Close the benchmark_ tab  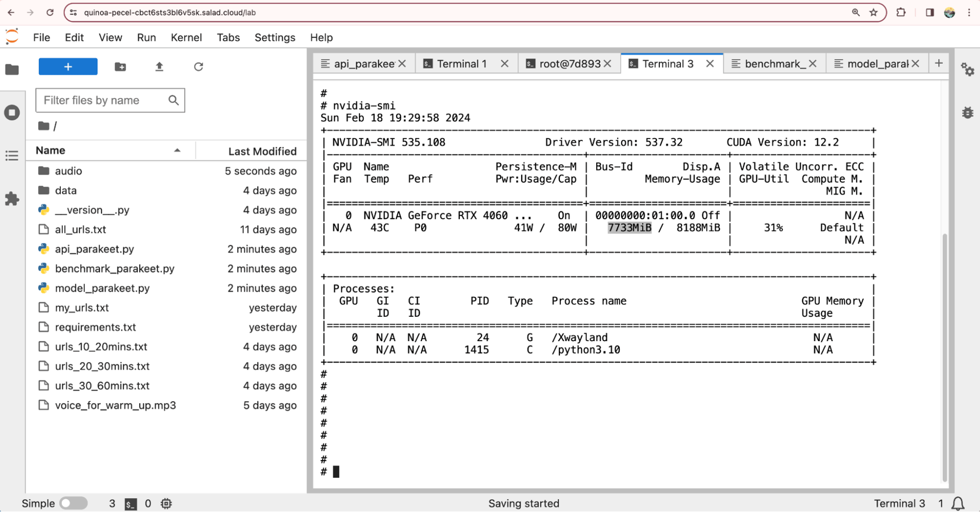tap(813, 64)
